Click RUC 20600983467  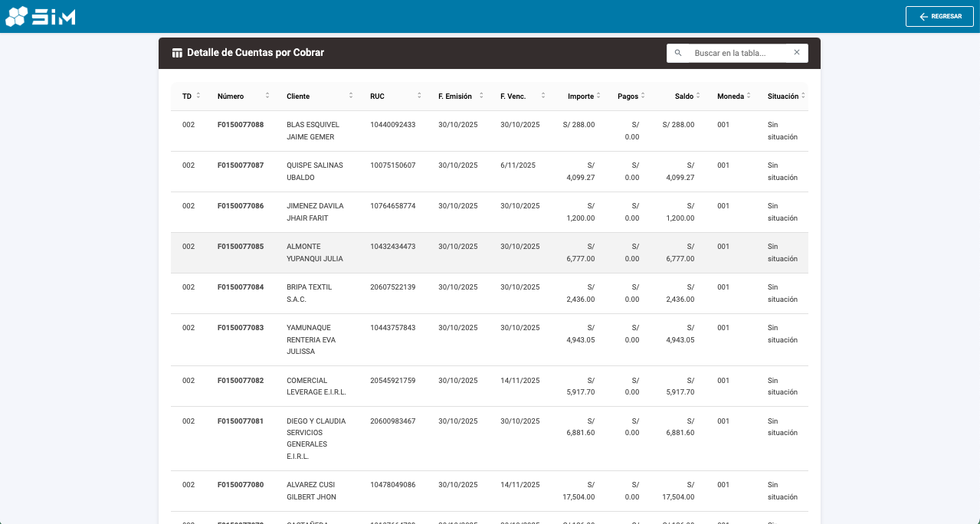(392, 421)
